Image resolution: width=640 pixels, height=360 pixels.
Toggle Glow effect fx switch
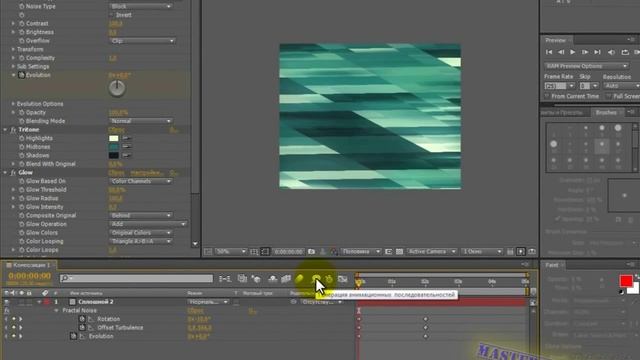[x=13, y=173]
